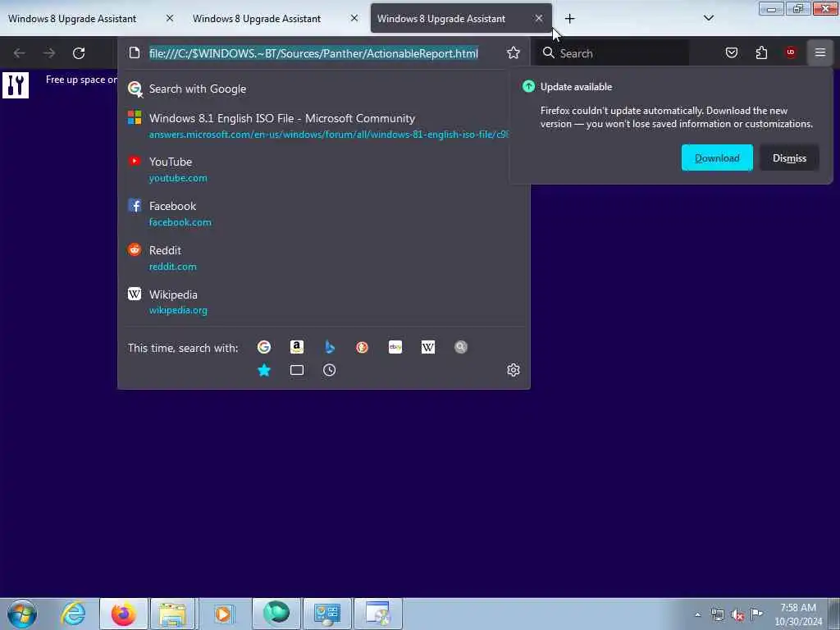This screenshot has height=630, width=840.
Task: Reload the current page
Action: click(x=79, y=53)
